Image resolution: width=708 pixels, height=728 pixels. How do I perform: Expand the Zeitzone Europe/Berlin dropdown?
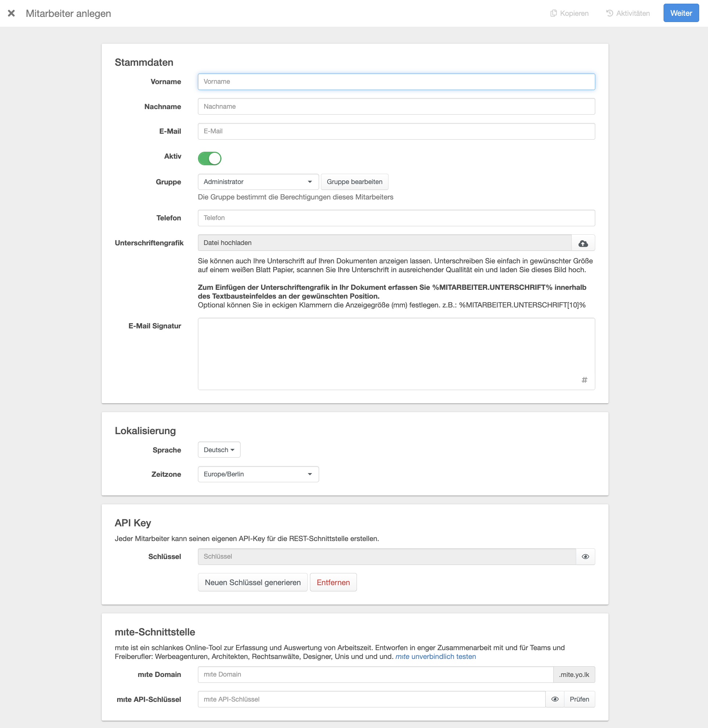coord(258,474)
